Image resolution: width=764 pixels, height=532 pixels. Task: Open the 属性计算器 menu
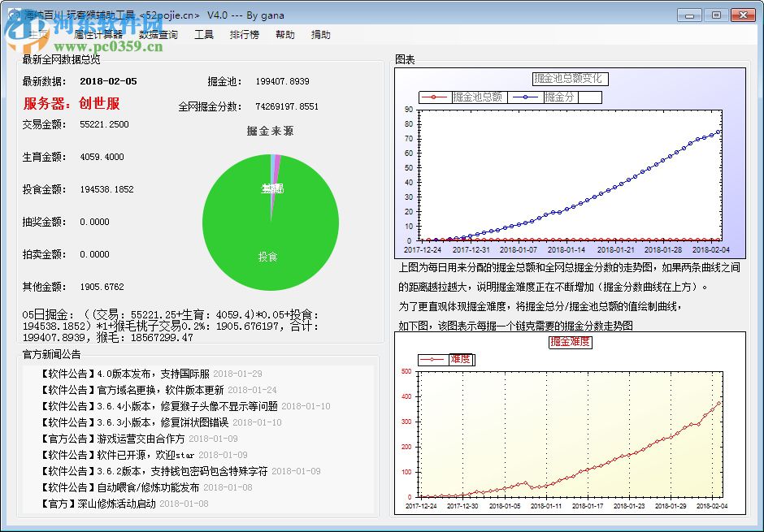point(98,34)
